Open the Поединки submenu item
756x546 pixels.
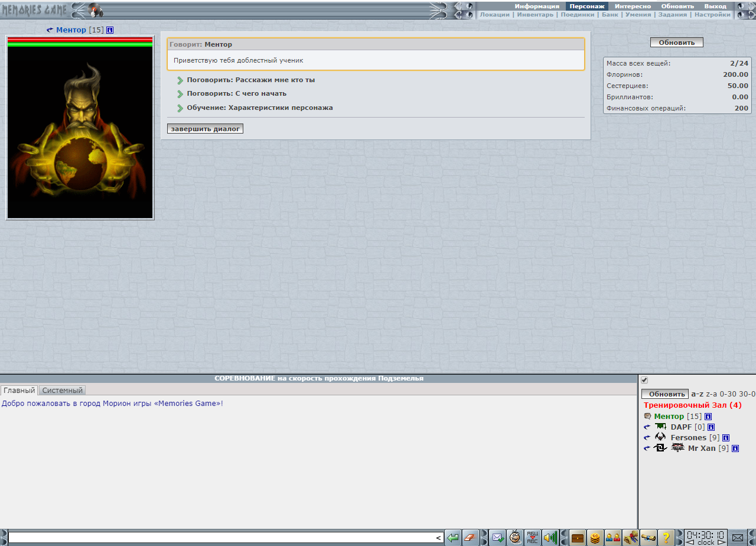point(578,15)
